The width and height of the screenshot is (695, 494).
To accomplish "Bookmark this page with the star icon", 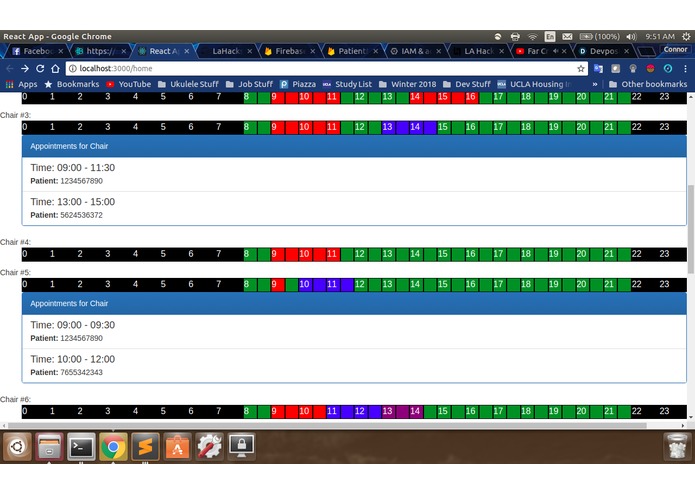I will click(x=581, y=69).
